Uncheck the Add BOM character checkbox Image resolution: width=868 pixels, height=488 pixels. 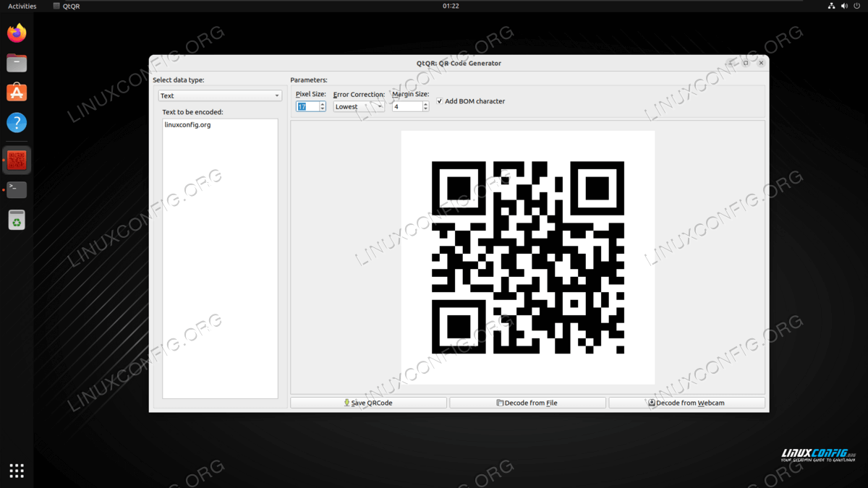pyautogui.click(x=440, y=101)
